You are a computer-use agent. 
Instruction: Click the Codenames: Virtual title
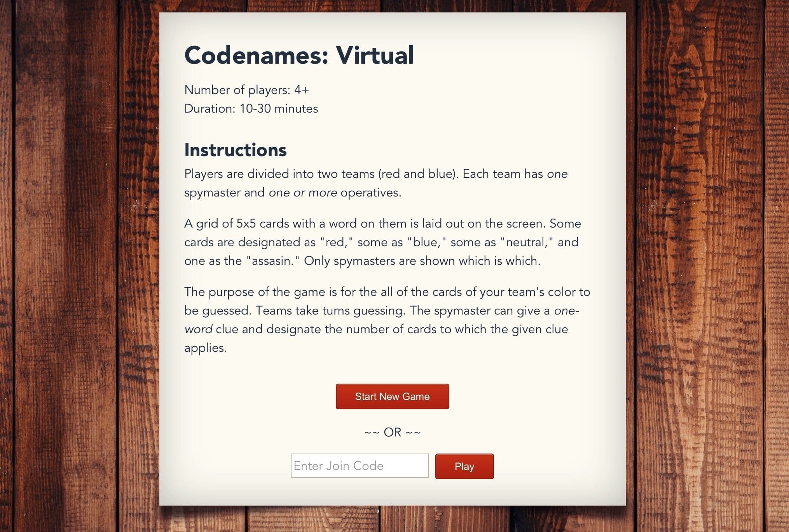pyautogui.click(x=298, y=55)
